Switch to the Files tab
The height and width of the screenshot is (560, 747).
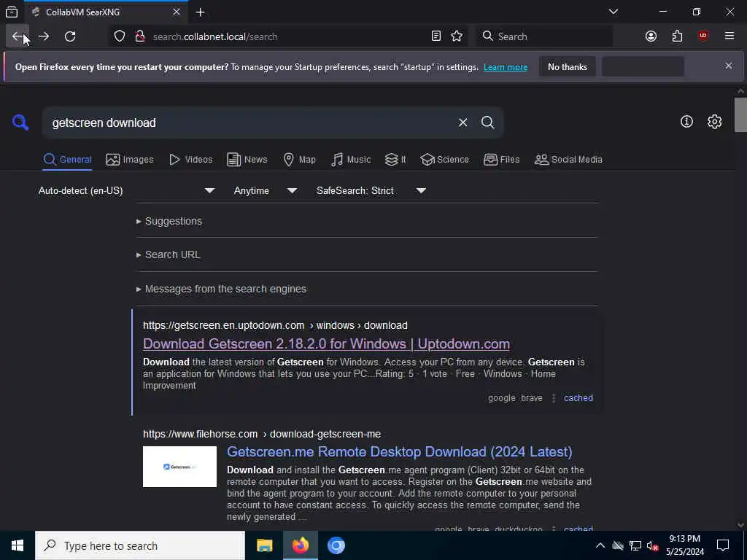point(501,160)
